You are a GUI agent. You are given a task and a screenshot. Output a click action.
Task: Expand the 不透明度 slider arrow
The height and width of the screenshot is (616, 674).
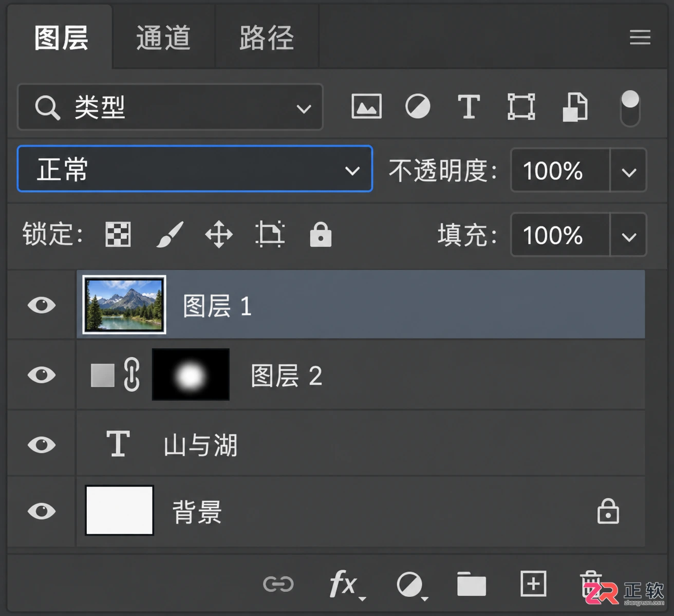point(628,171)
